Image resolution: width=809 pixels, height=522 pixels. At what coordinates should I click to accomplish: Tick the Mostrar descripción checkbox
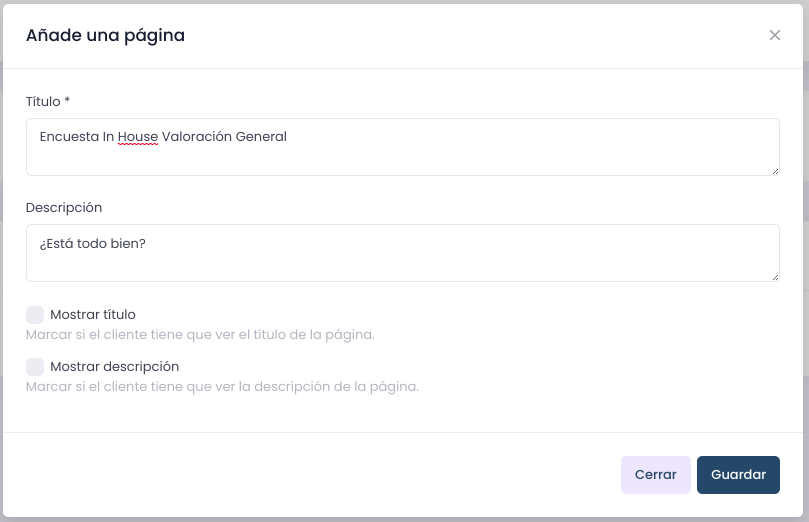(35, 367)
